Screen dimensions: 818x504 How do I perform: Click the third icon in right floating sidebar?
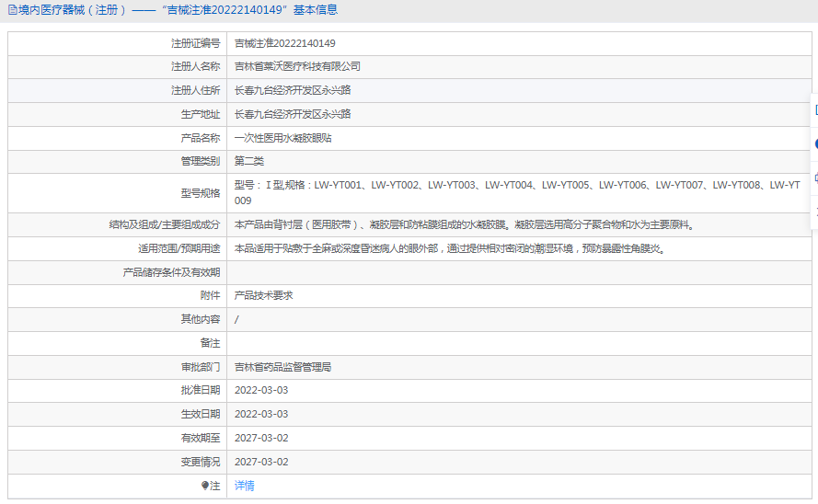pyautogui.click(x=814, y=178)
